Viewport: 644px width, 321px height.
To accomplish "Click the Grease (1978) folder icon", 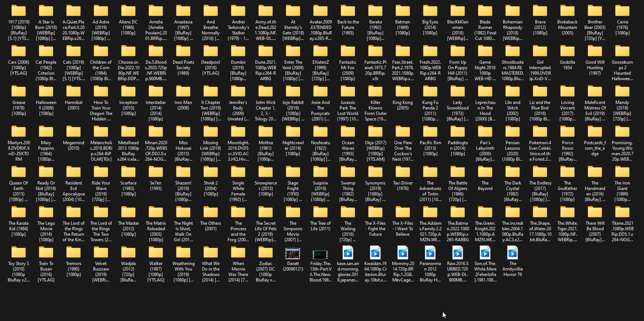I will tap(19, 92).
